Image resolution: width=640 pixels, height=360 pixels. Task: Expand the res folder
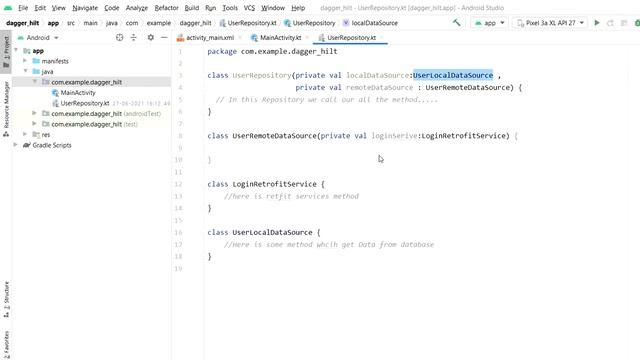pos(25,134)
